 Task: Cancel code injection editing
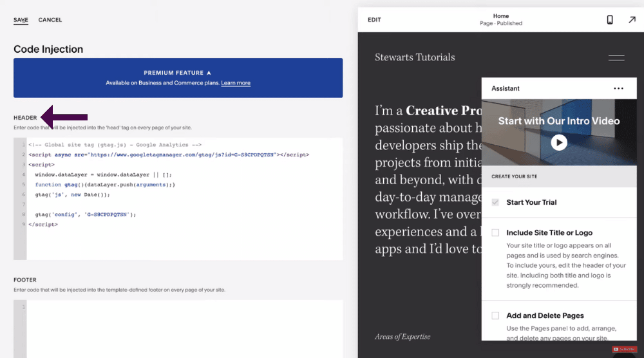click(50, 20)
